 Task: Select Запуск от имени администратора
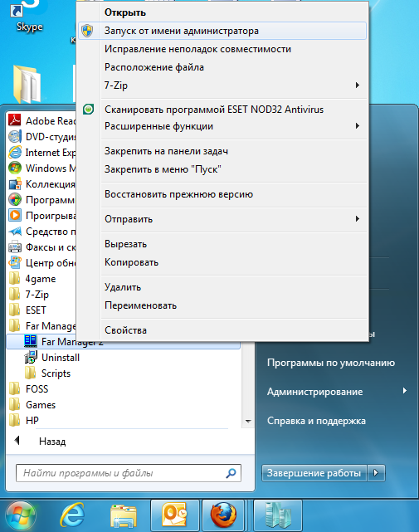point(222,31)
